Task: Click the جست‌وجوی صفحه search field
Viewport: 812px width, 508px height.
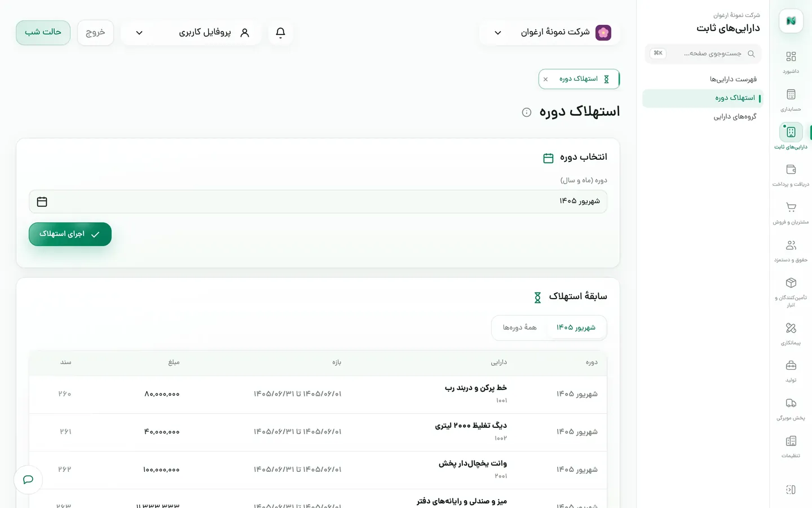Action: (x=703, y=54)
